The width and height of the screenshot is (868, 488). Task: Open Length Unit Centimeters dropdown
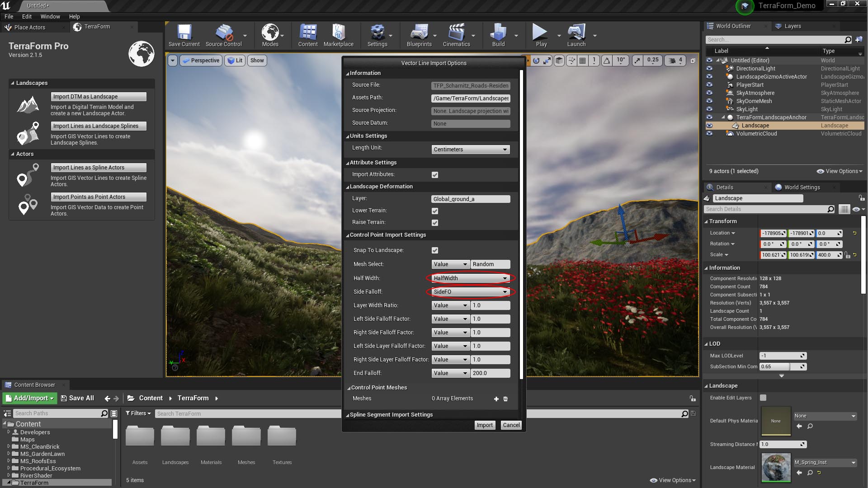click(x=471, y=150)
